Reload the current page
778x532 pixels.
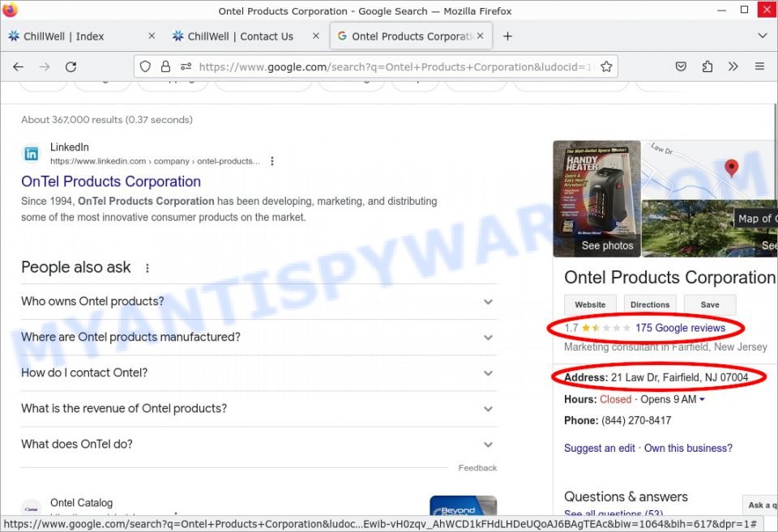[71, 66]
